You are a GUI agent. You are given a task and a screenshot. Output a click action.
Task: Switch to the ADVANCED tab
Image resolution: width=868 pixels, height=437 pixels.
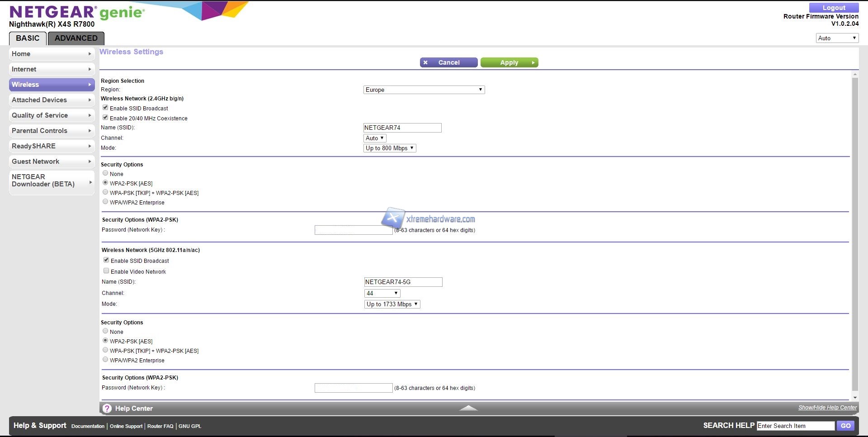[x=76, y=38]
